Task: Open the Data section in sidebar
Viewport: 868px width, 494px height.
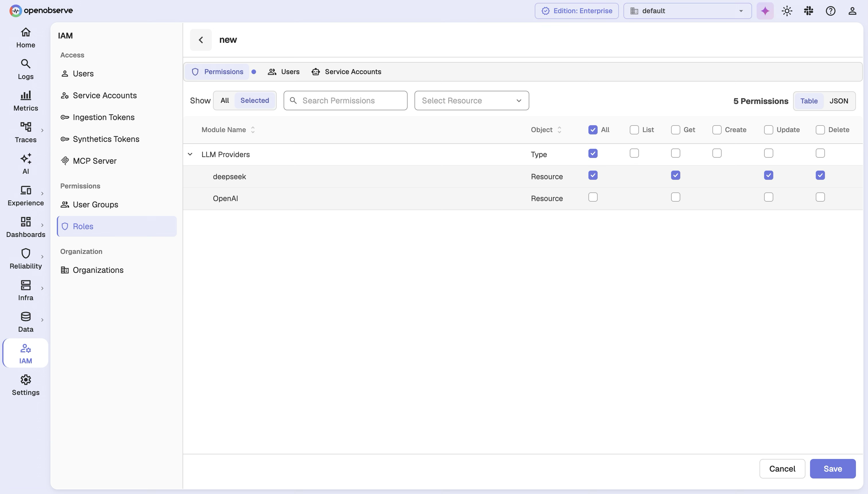Action: (x=26, y=322)
